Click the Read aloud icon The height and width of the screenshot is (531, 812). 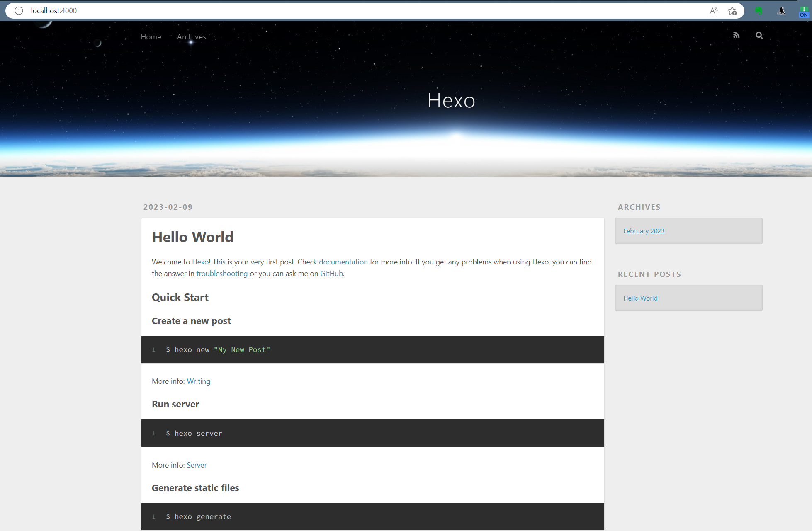point(713,11)
